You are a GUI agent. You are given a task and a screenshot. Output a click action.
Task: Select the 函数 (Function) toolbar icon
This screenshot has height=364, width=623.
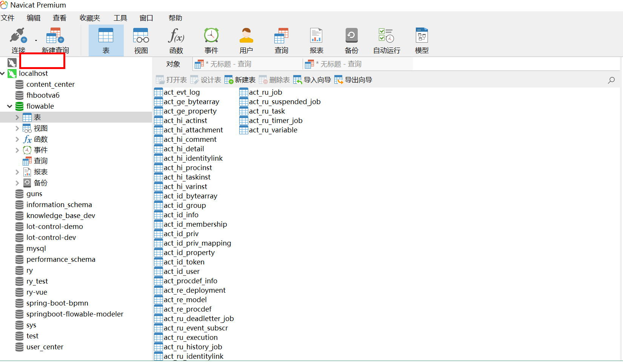coord(176,40)
